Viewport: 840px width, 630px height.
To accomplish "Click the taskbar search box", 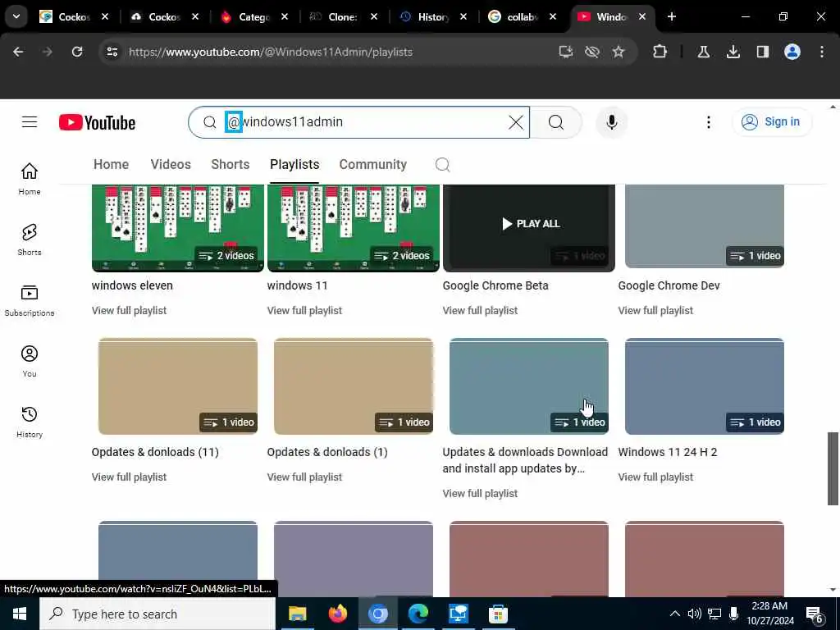I will (x=157, y=614).
